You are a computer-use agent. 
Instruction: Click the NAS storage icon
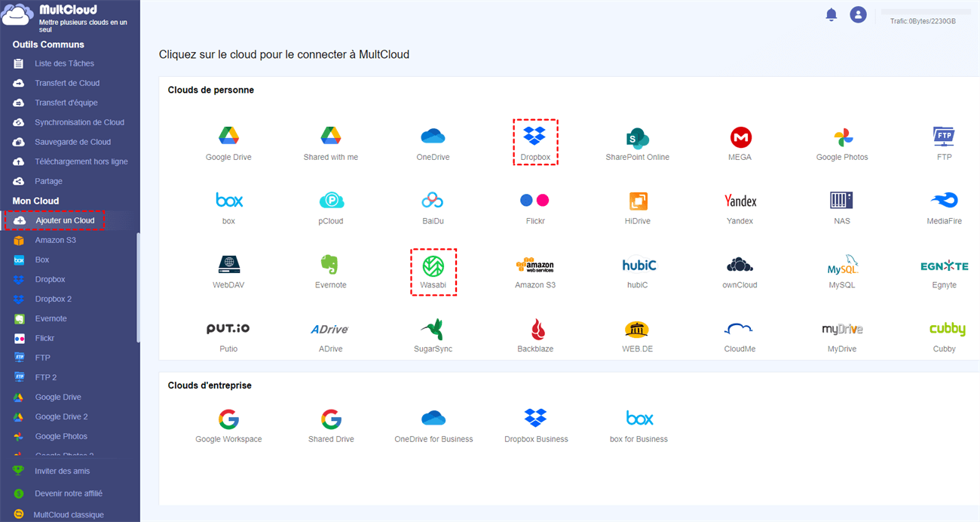[x=841, y=201]
